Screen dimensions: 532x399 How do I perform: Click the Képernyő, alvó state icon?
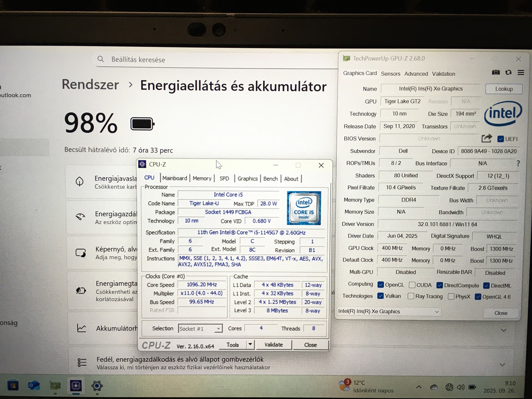click(80, 253)
